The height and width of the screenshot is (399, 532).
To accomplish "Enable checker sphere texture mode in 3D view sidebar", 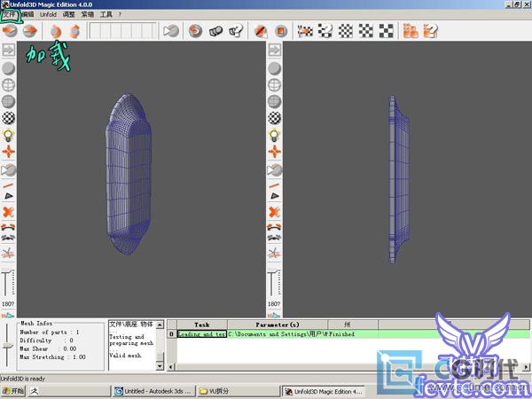I will [x=9, y=118].
